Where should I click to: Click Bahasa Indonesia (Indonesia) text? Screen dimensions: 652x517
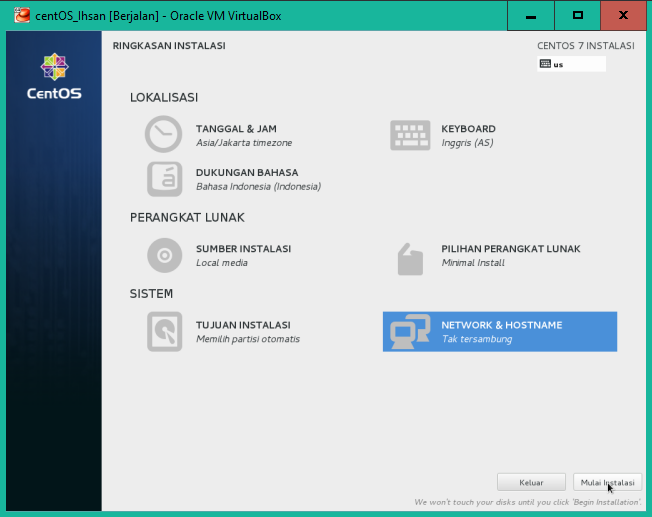[258, 186]
